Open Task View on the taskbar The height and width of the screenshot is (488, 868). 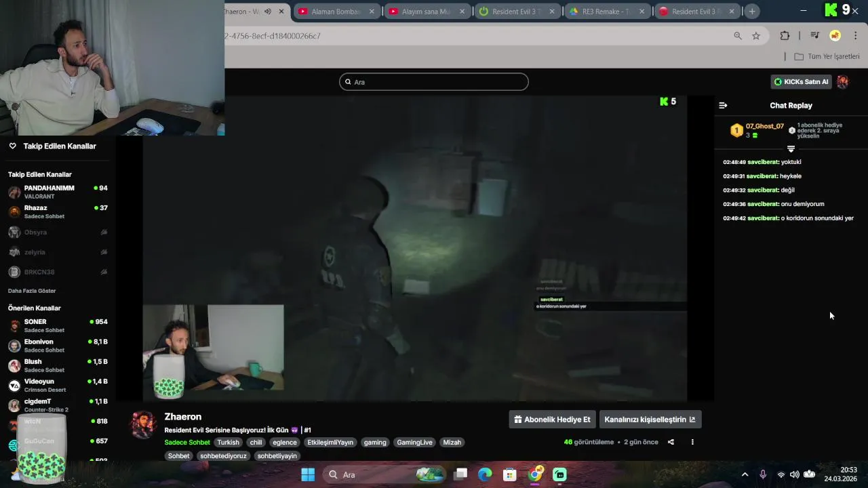[x=460, y=474]
